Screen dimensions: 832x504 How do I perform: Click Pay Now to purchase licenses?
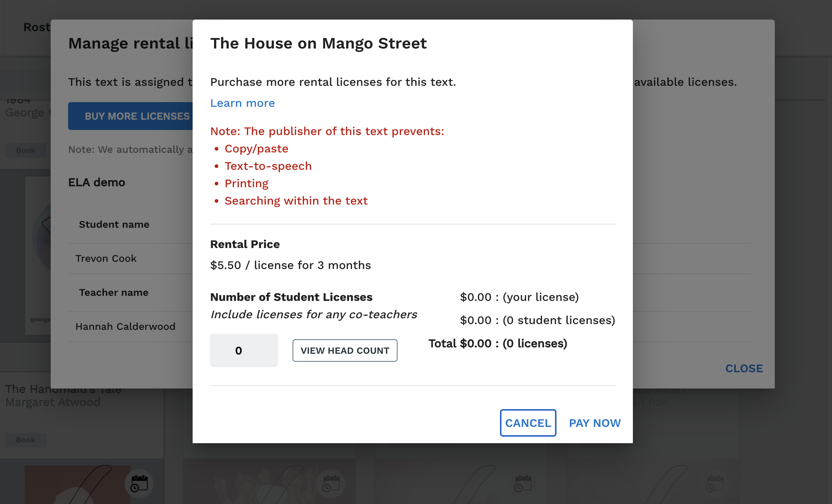point(595,423)
